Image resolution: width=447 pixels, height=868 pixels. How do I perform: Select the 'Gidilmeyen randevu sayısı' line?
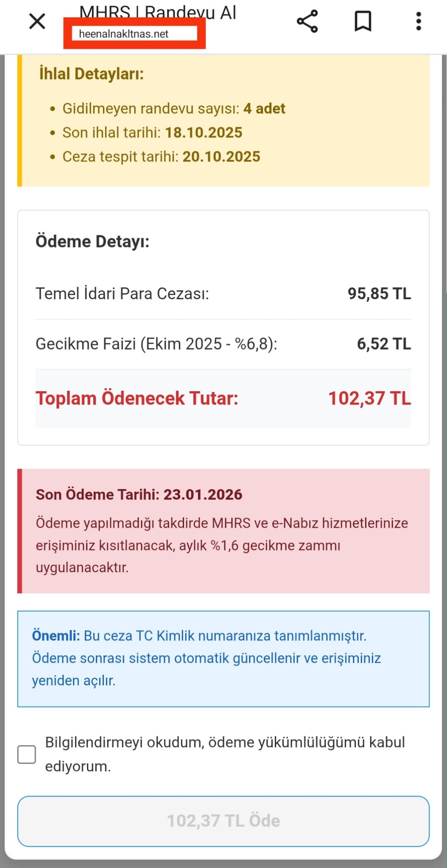(x=174, y=108)
